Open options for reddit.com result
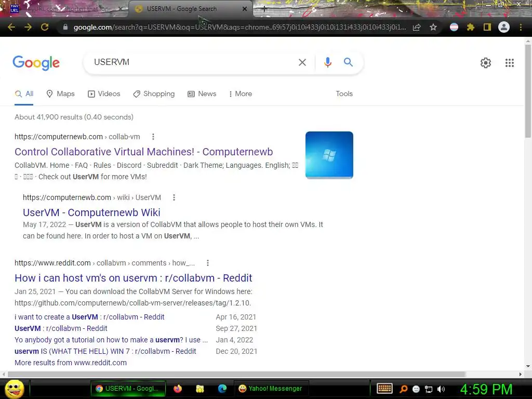 pos(208,263)
